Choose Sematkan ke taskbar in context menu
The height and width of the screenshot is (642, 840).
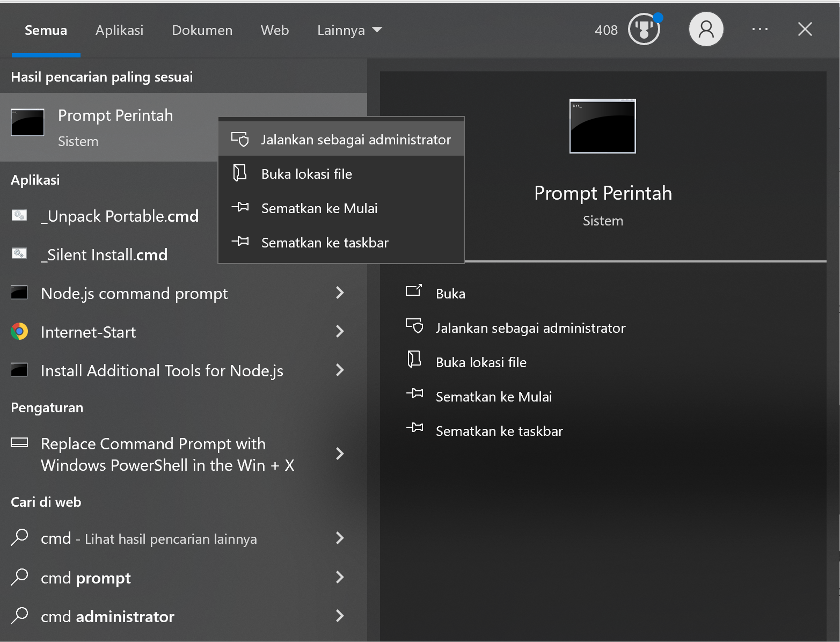tap(341, 243)
